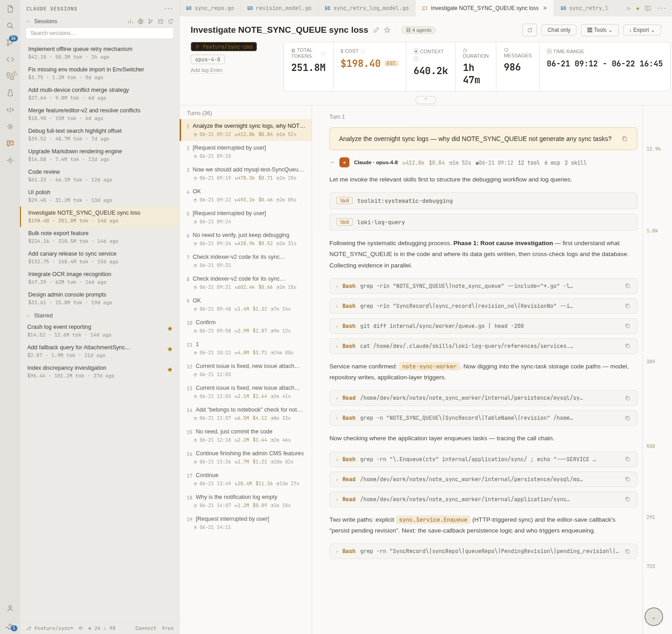
Task: Open the Search icon in activity bar
Action: click(10, 25)
